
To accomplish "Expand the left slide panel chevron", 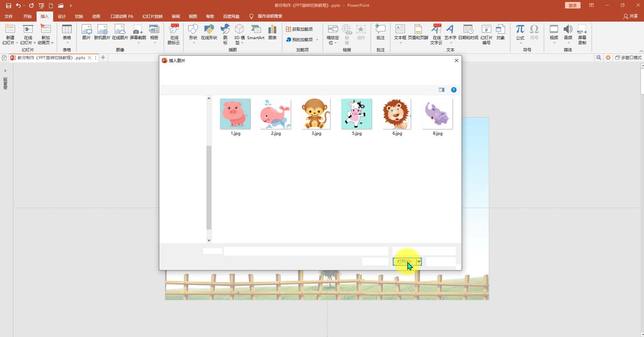I will (5, 71).
